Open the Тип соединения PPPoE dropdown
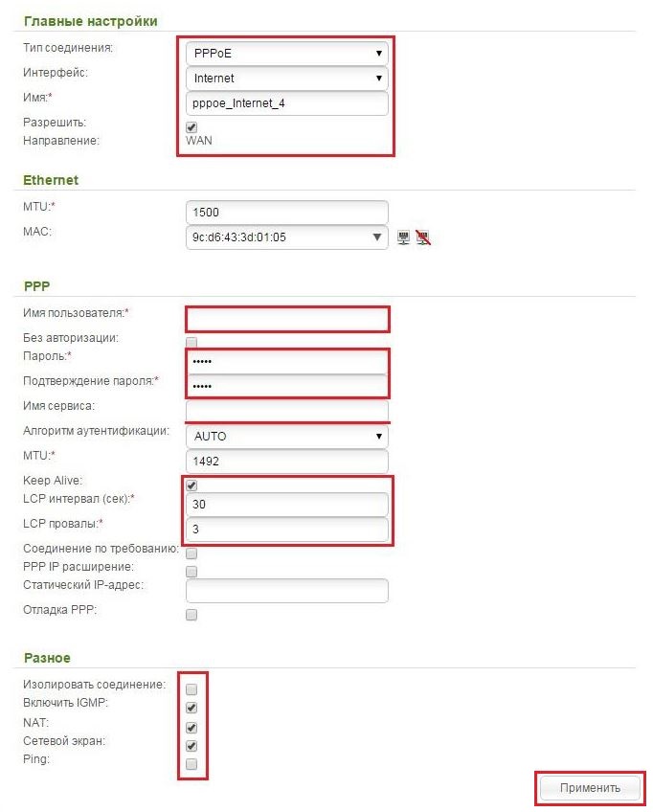The height and width of the screenshot is (812, 653). tap(287, 54)
